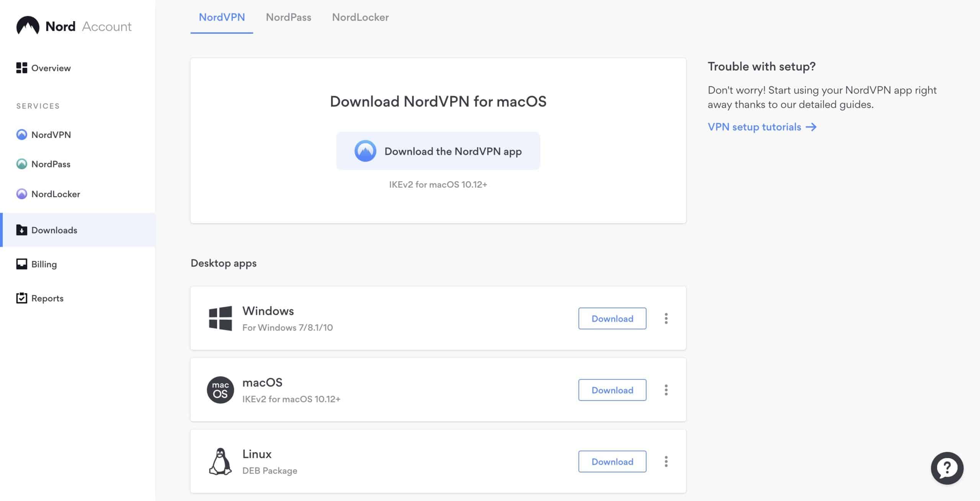
Task: Click the green NordPass sidebar icon
Action: (x=21, y=164)
